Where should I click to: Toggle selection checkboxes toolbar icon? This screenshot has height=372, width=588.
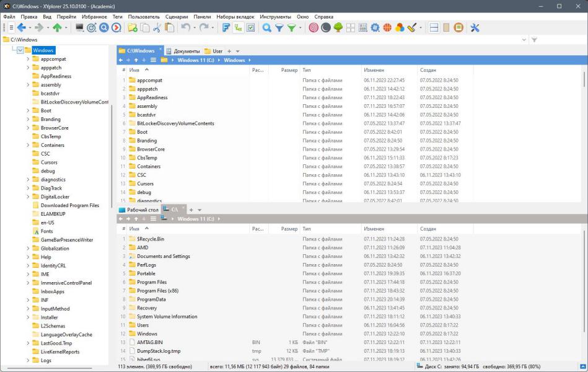[x=251, y=27]
